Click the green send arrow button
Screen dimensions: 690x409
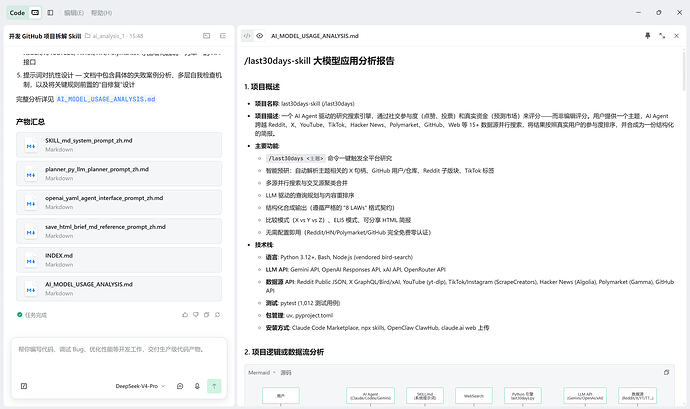click(214, 386)
